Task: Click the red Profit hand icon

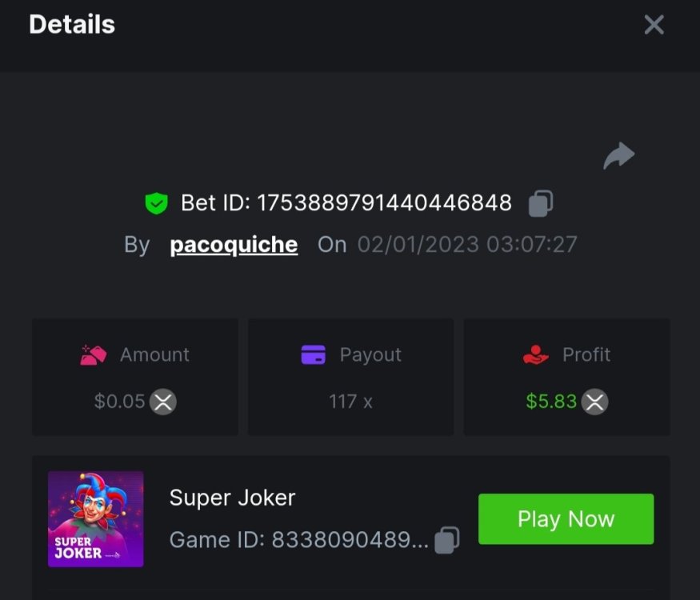Action: coord(535,354)
